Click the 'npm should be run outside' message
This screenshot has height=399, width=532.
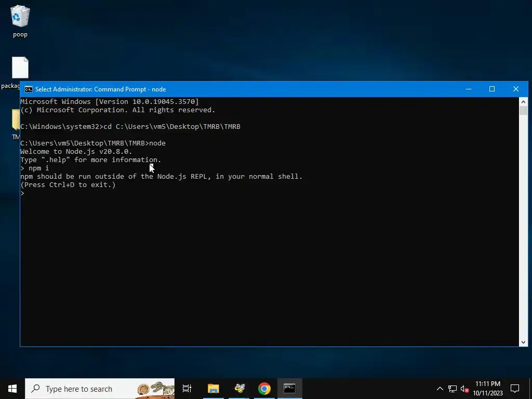(161, 177)
